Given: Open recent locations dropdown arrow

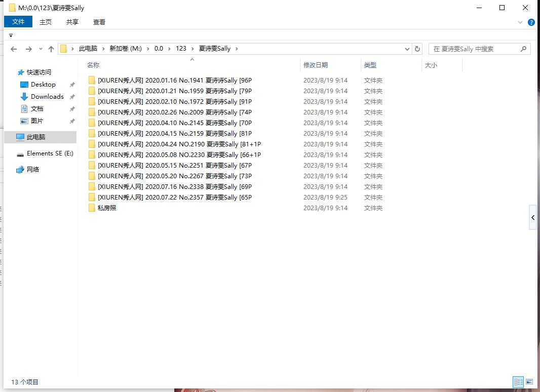Looking at the screenshot, I should [41, 49].
